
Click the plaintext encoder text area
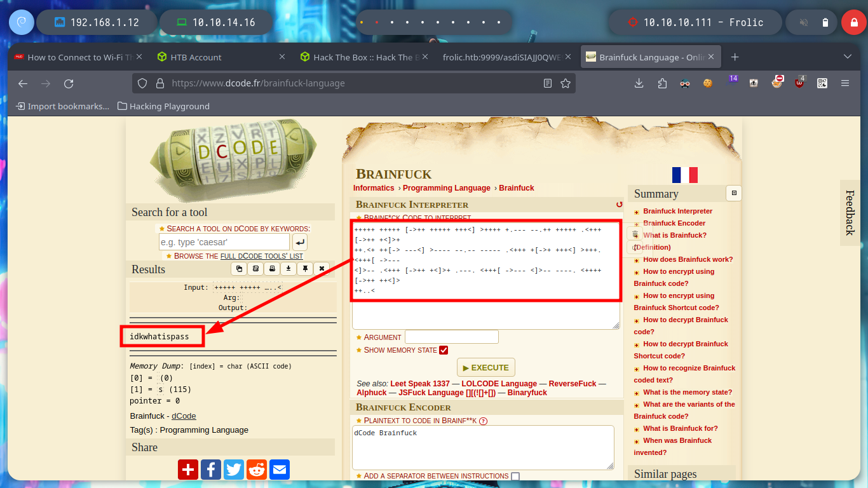(484, 447)
